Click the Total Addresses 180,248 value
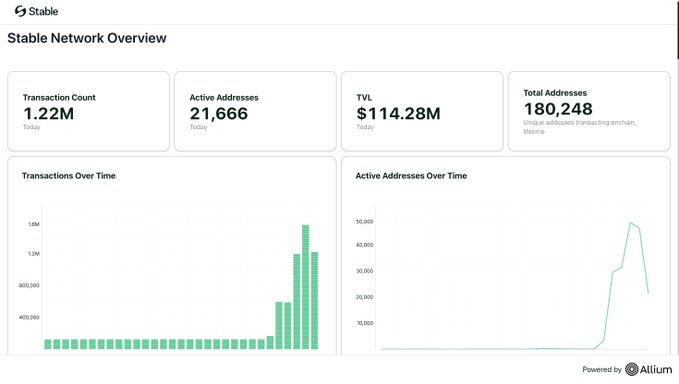 pos(558,109)
